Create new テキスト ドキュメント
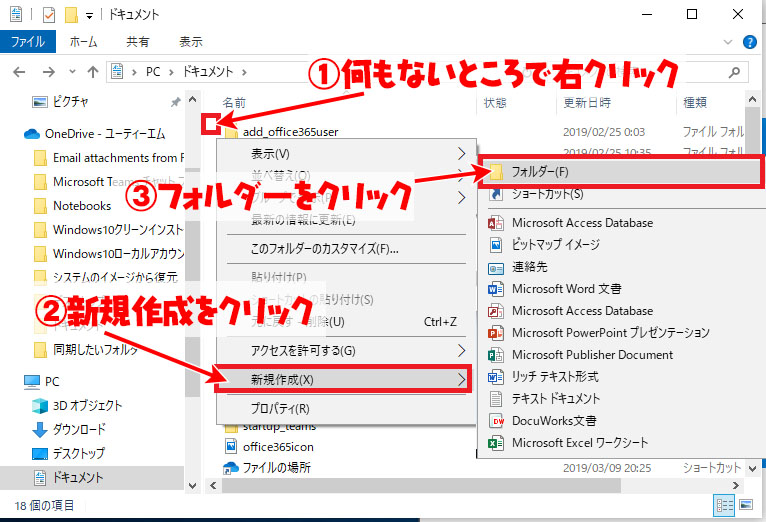 [x=621, y=398]
